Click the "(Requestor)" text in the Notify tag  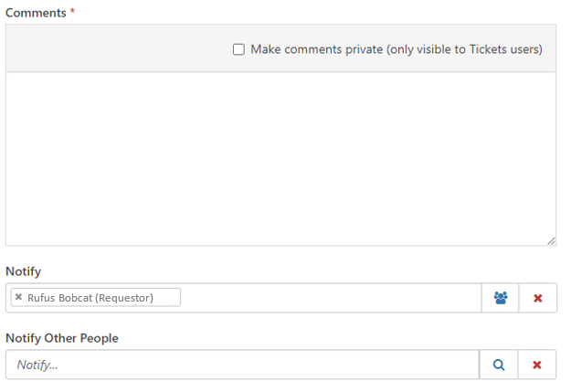coord(124,297)
